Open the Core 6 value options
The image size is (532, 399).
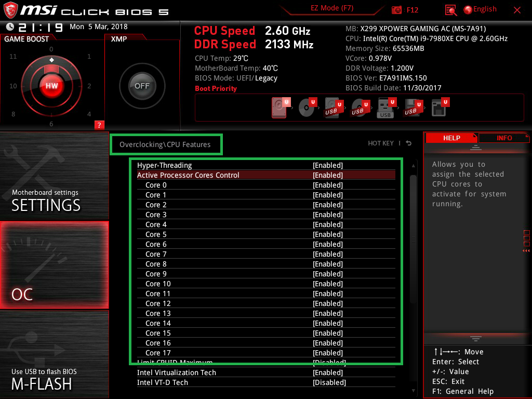pos(328,244)
